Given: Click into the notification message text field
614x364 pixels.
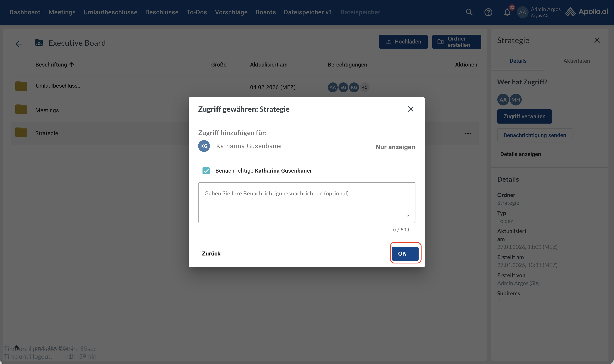Looking at the screenshot, I should tap(306, 203).
